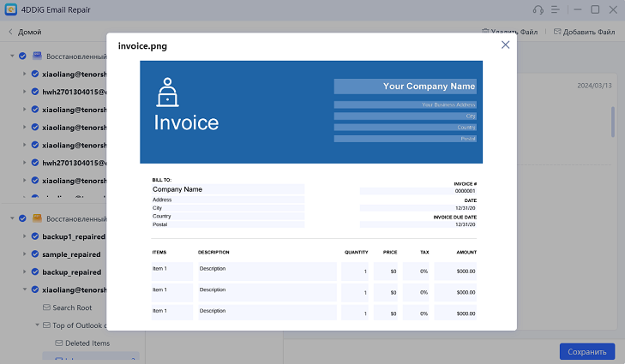Expand the sample_repaired tree node

coord(25,254)
